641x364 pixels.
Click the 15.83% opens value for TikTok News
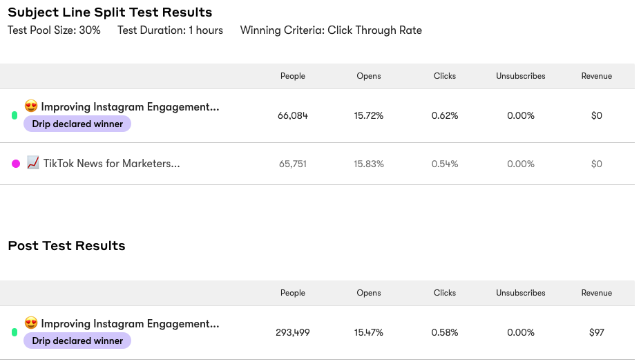[369, 164]
